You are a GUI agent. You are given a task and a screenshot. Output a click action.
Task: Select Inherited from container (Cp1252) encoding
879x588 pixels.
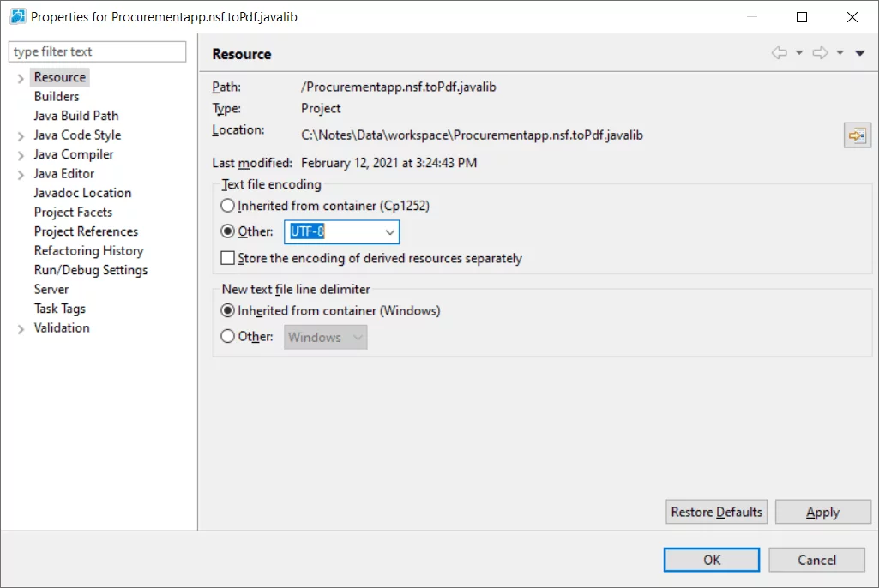click(x=227, y=206)
